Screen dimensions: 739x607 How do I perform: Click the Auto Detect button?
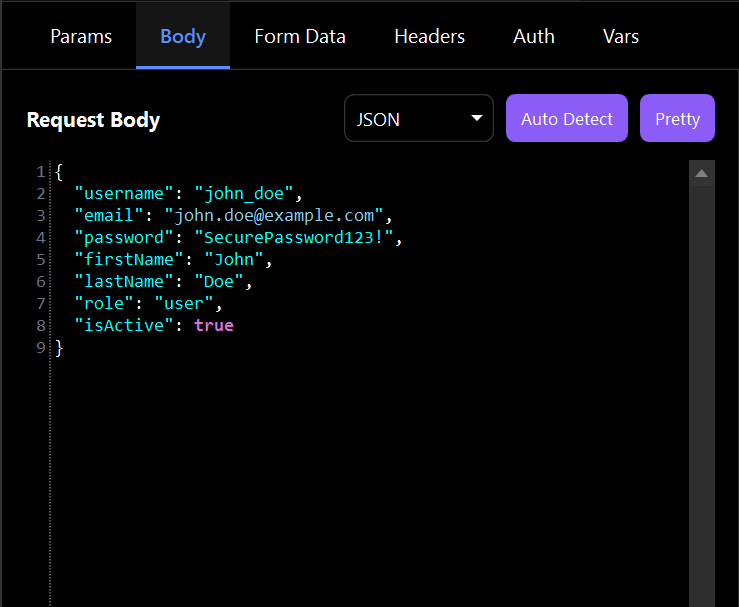(x=567, y=118)
